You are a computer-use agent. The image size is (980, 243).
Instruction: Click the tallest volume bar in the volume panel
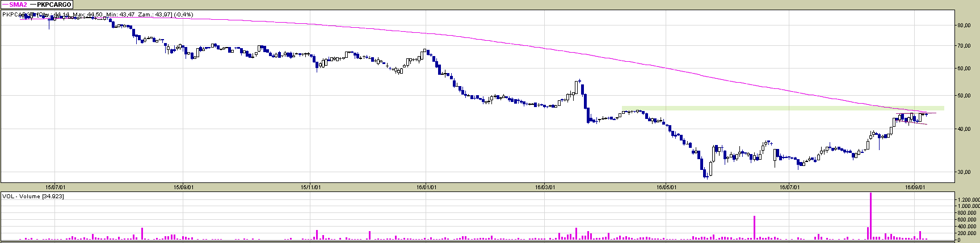point(870,215)
